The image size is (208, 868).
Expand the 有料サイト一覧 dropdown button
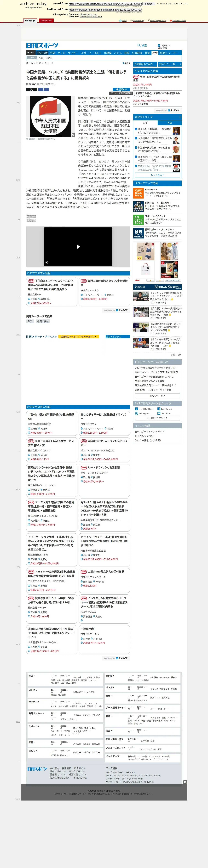[x=170, y=64]
